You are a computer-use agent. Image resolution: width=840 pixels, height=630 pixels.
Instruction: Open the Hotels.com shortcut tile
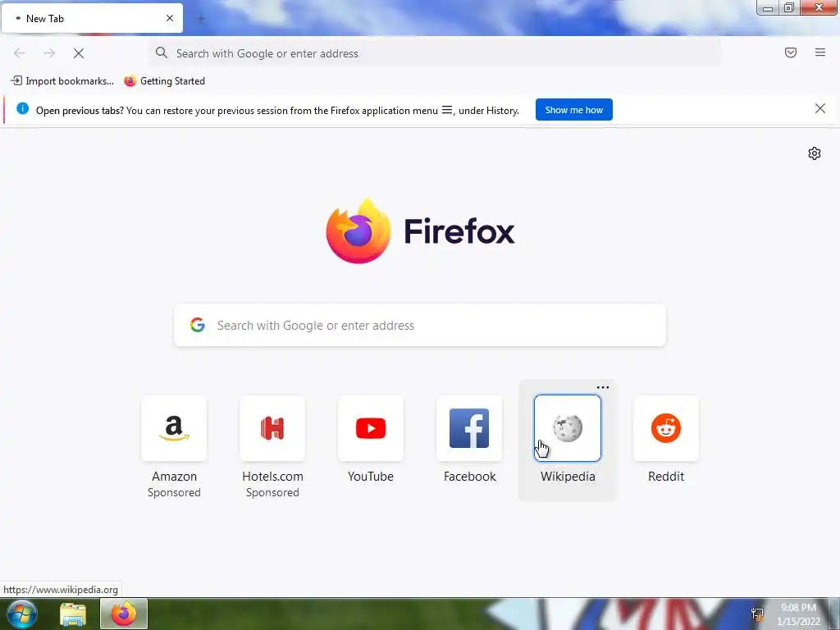click(x=272, y=428)
